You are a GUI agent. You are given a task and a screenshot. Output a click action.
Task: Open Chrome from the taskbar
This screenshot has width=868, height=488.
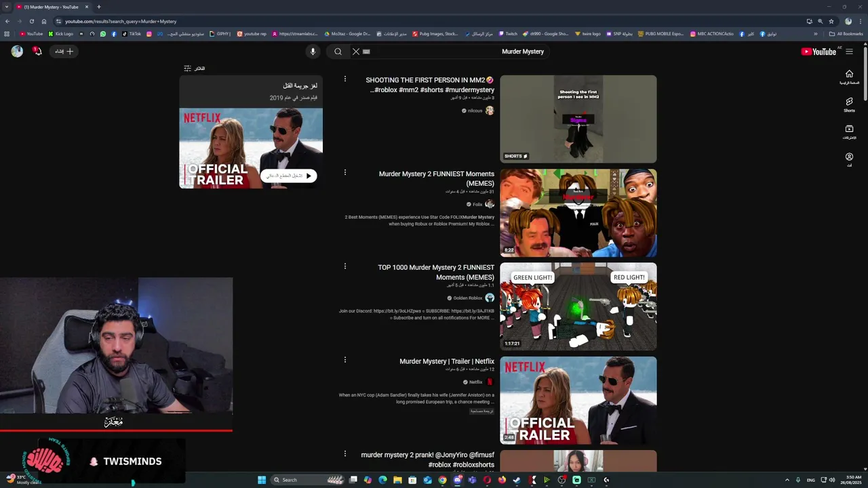click(442, 480)
